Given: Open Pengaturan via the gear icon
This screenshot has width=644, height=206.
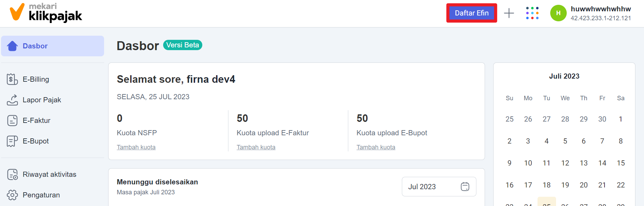Looking at the screenshot, I should [x=12, y=195].
